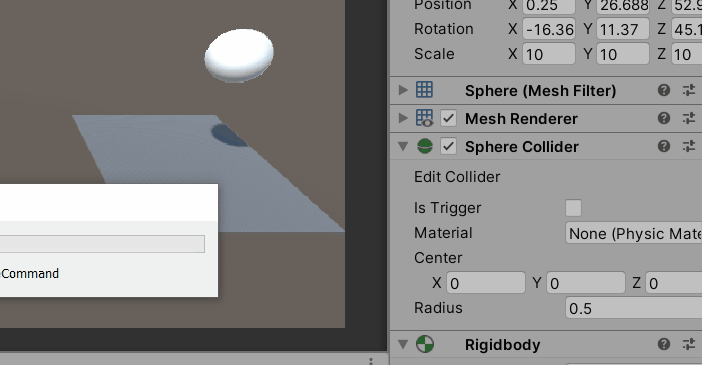Screen dimensions: 702x365
Task: Click the Rotation X field
Action: click(549, 30)
